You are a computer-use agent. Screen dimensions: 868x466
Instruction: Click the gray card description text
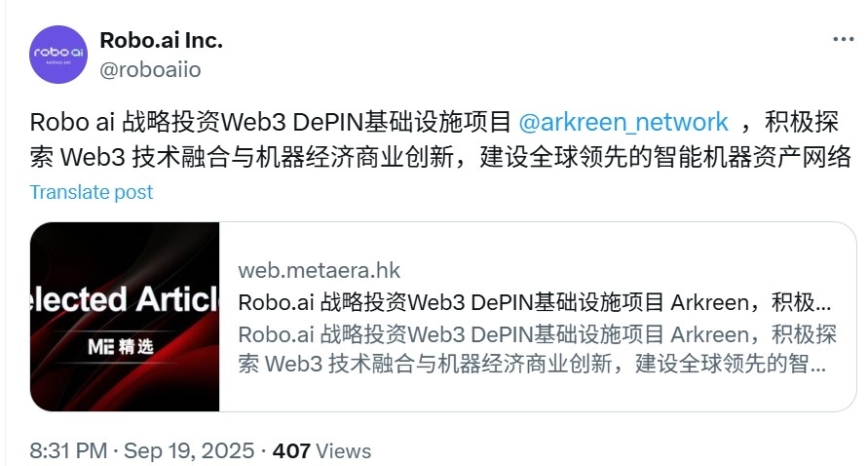[537, 350]
